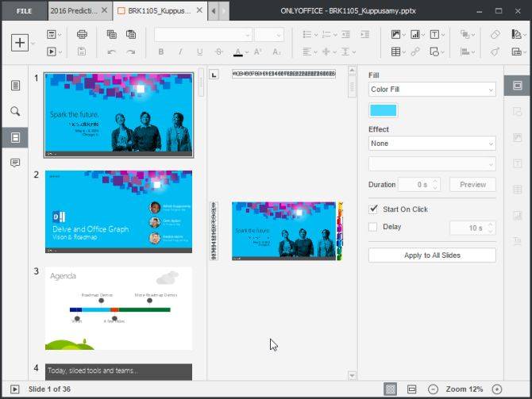Open Slide settings right panel tab
Image resolution: width=532 pixels, height=399 pixels.
coord(518,86)
